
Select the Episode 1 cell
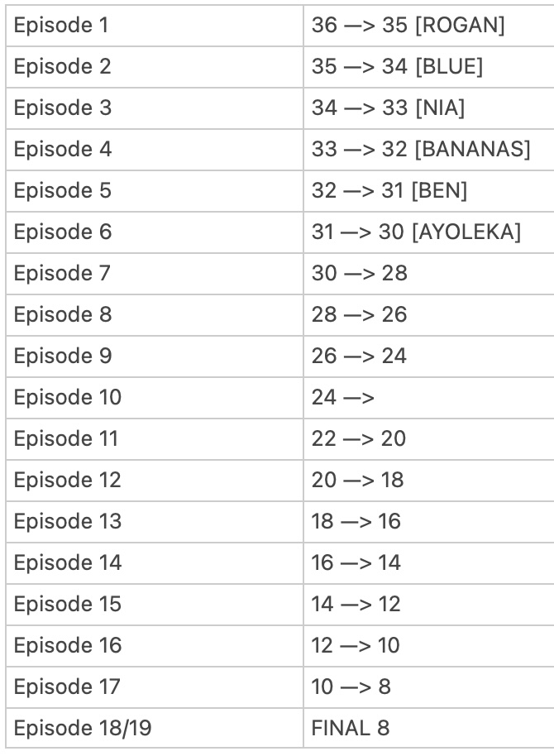[155, 26]
